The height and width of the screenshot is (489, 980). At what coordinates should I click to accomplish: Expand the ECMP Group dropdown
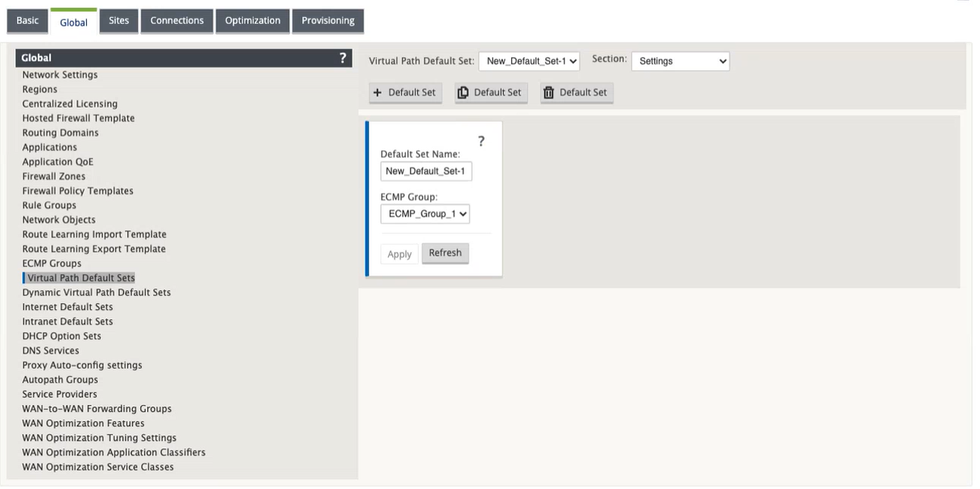(425, 214)
